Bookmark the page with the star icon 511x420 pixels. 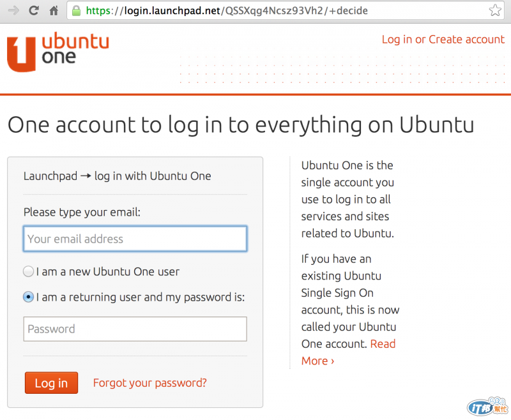click(495, 10)
